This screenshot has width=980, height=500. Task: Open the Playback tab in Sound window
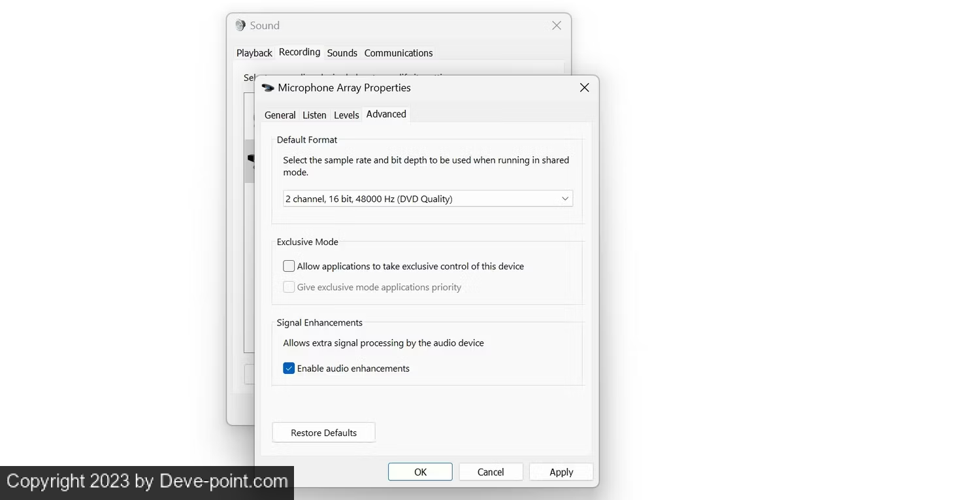(254, 53)
